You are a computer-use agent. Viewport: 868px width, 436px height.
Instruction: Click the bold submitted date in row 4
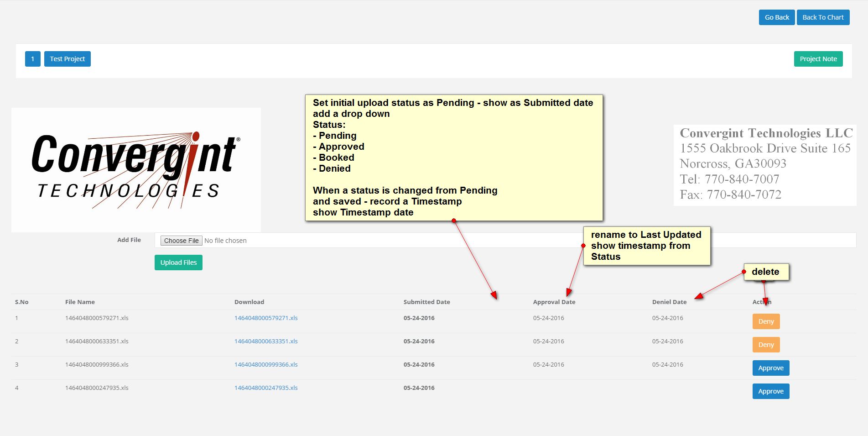pyautogui.click(x=419, y=388)
